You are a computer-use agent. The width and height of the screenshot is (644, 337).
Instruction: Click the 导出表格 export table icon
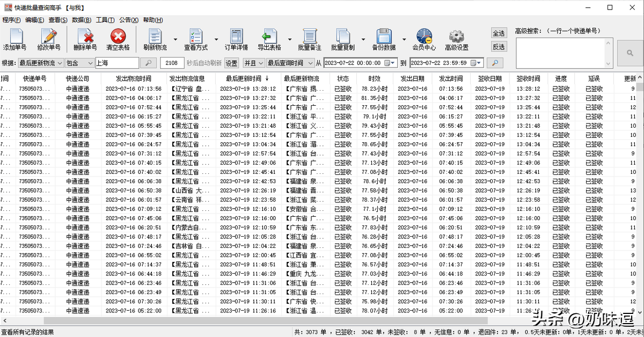coord(269,39)
